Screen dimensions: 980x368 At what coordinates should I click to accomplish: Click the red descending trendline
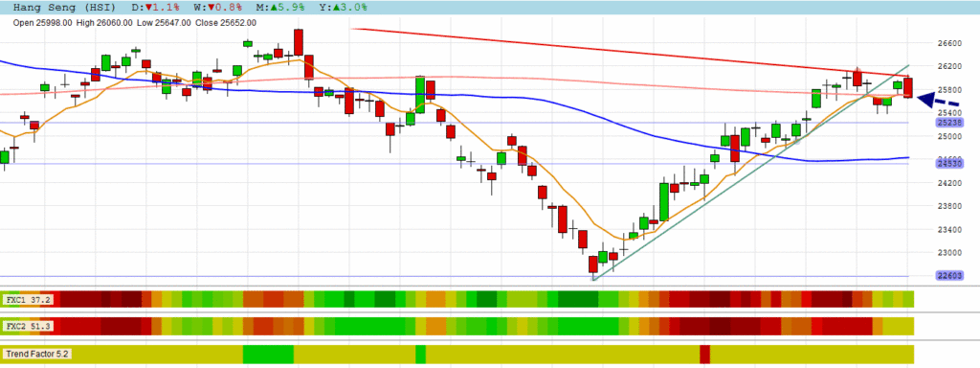[x=625, y=52]
